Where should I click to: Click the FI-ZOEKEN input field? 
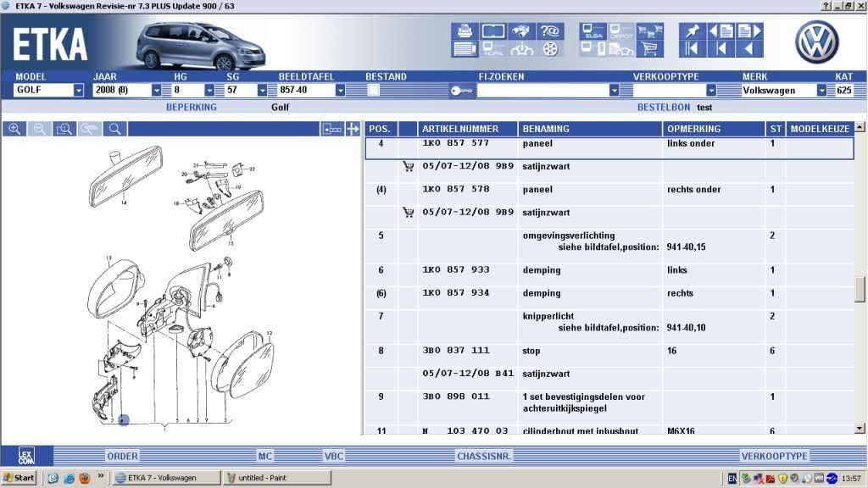click(x=542, y=90)
